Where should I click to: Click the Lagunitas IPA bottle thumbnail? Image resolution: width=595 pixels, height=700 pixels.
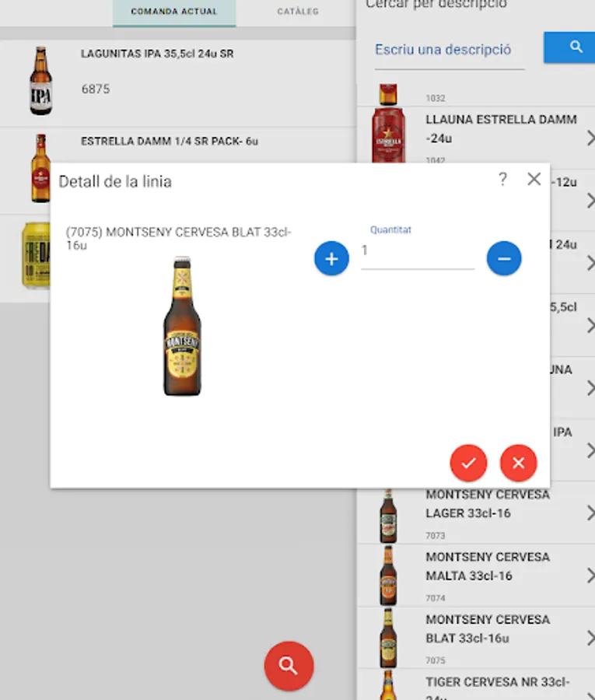[40, 81]
